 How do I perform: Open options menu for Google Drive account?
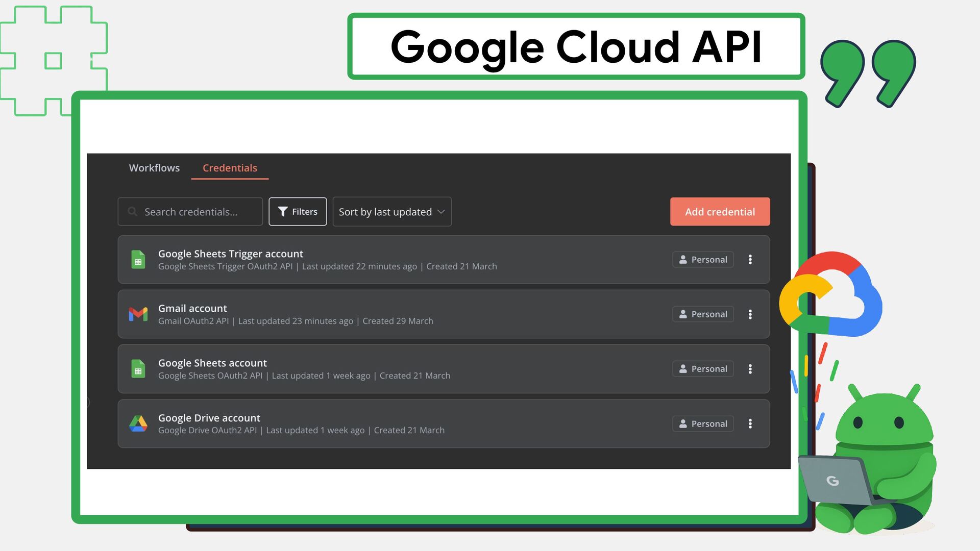pos(750,423)
